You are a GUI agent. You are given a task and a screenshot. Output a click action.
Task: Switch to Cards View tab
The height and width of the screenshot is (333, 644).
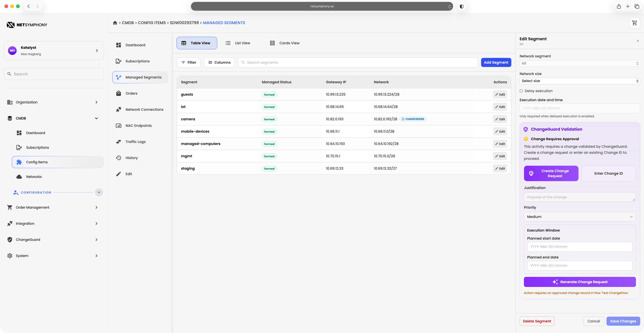285,43
